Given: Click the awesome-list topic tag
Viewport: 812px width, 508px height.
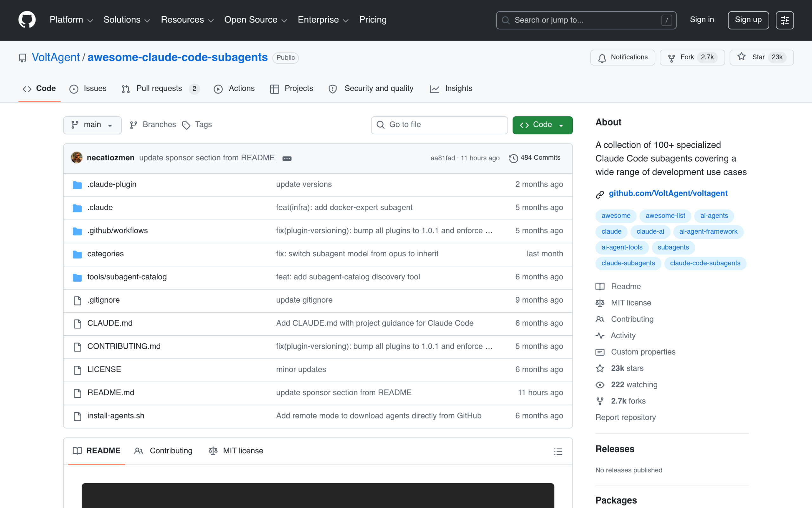Looking at the screenshot, I should click(x=665, y=216).
